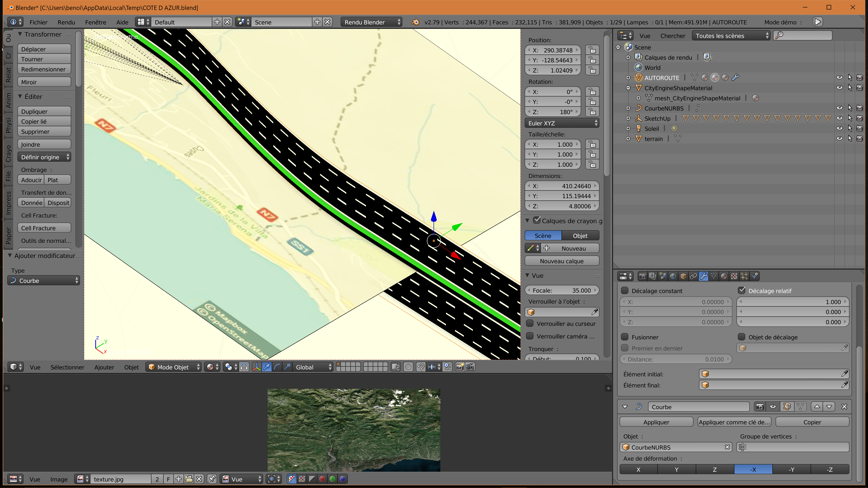Open the Fichier menu

(38, 22)
